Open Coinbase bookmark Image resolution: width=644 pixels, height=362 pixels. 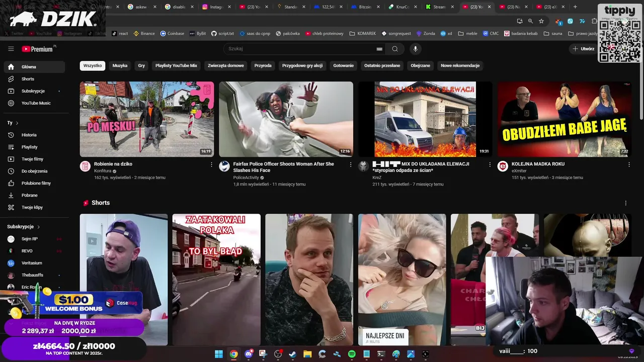point(172,34)
